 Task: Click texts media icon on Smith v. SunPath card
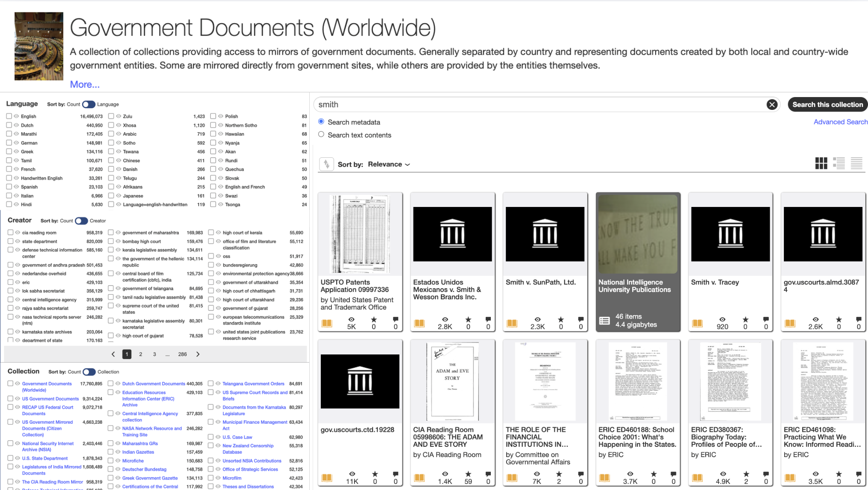(x=512, y=323)
